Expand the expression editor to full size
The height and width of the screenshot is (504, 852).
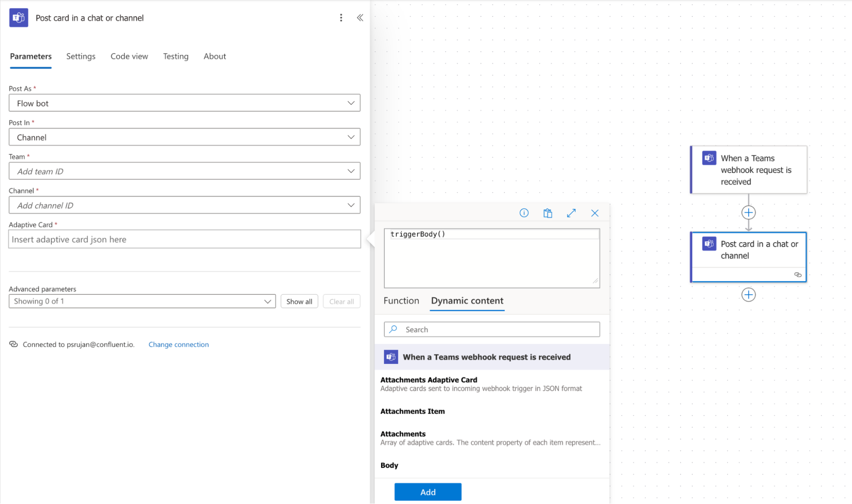pyautogui.click(x=571, y=213)
